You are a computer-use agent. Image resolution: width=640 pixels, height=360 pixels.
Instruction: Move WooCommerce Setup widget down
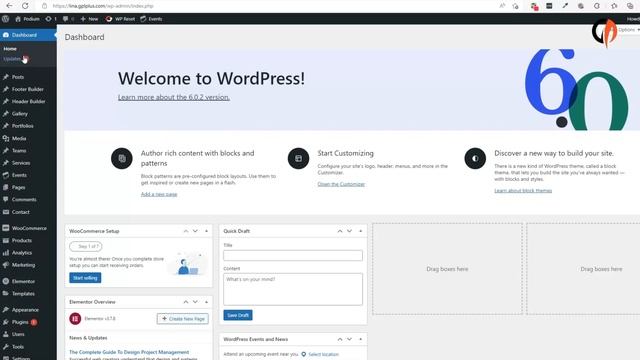point(196,231)
